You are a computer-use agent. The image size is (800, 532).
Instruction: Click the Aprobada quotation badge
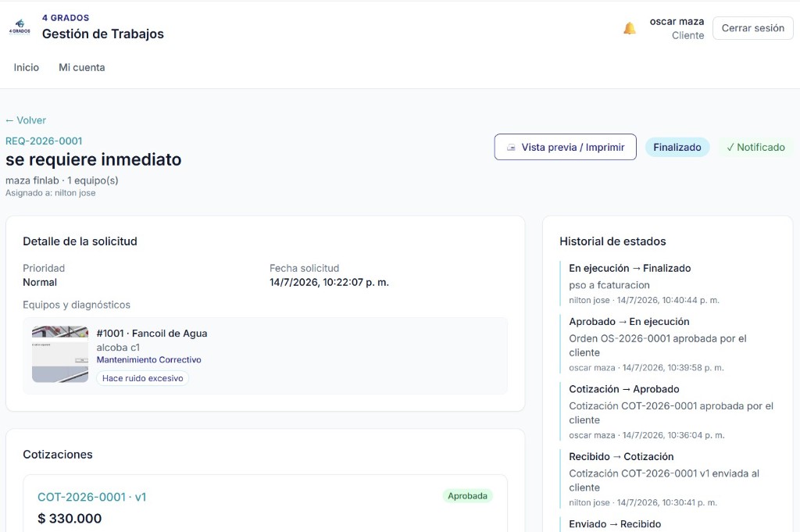(x=467, y=496)
